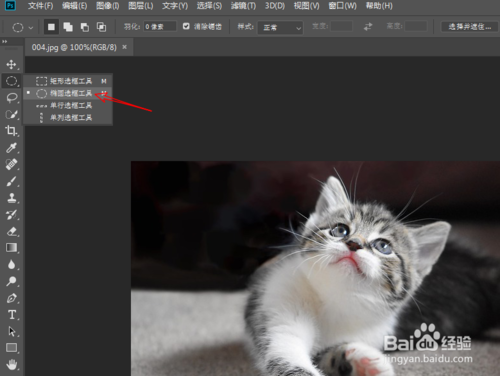Screen dimensions: 500x376
Task: Click the 宽度 width input field
Action: [x=341, y=26]
